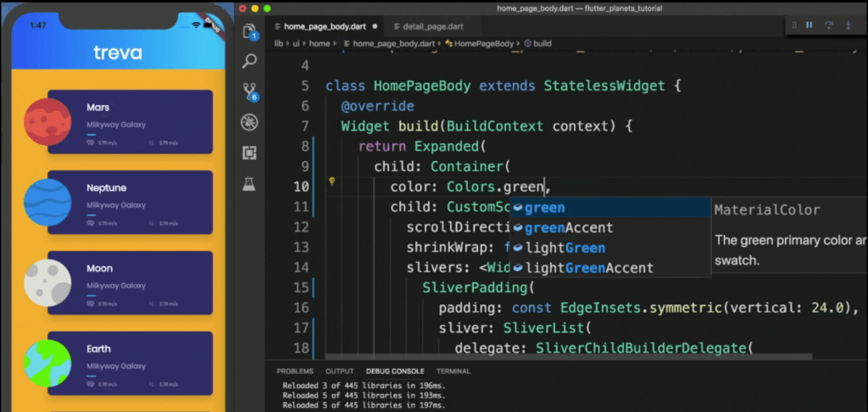
Task: Tap the Earth planet thumbnail
Action: pyautogui.click(x=47, y=363)
